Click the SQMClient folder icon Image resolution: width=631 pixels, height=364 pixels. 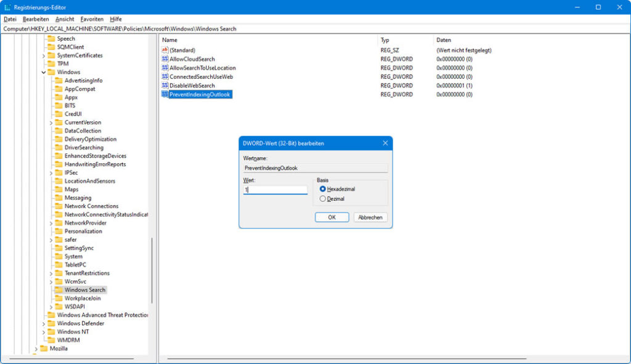point(51,47)
